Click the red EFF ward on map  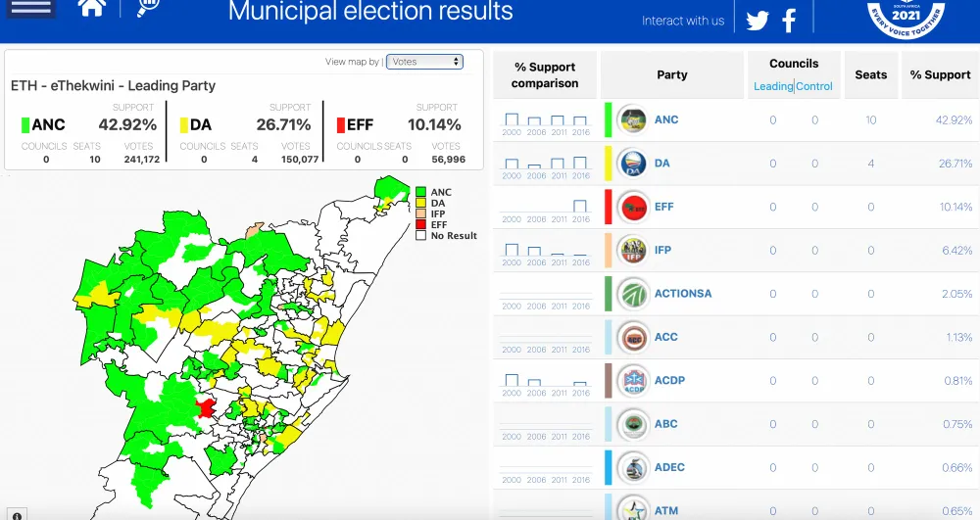206,407
